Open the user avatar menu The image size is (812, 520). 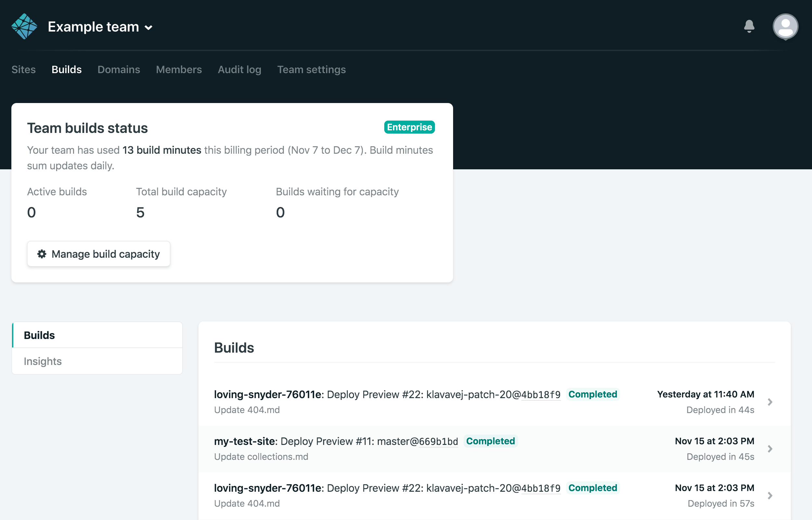pos(785,26)
